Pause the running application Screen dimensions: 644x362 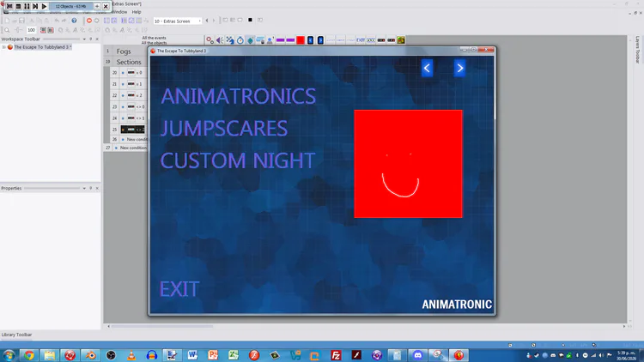coord(27,6)
